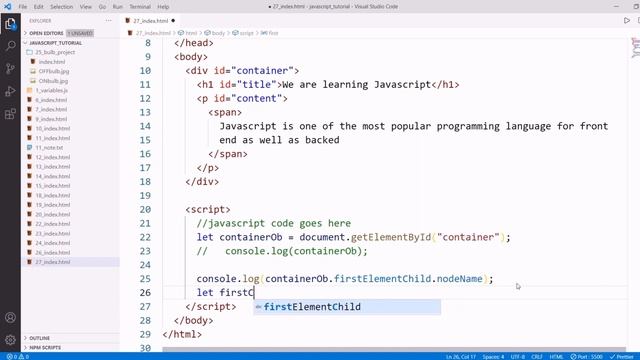Viewport: 640px width, 360px height.
Task: Open the Edit menu
Action: 38,7
